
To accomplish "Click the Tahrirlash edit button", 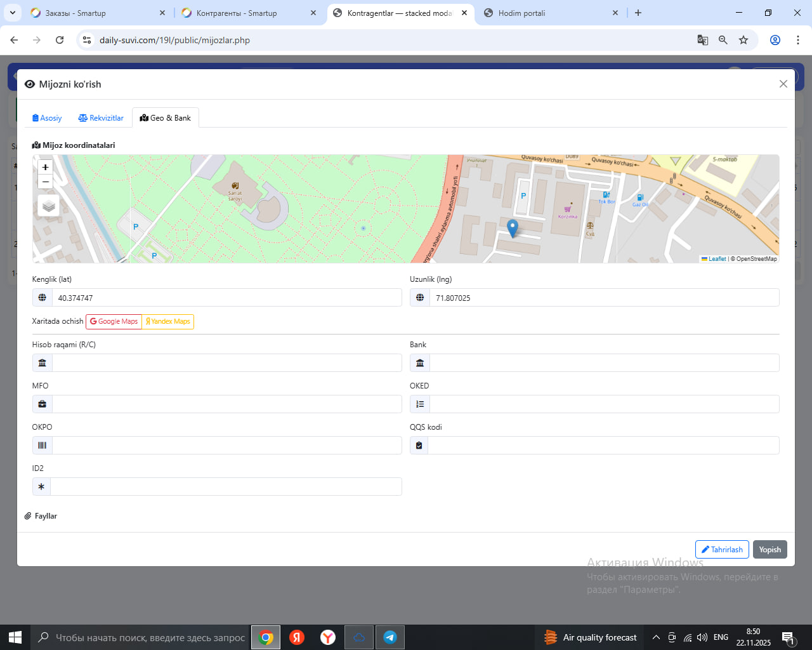I will pos(722,550).
